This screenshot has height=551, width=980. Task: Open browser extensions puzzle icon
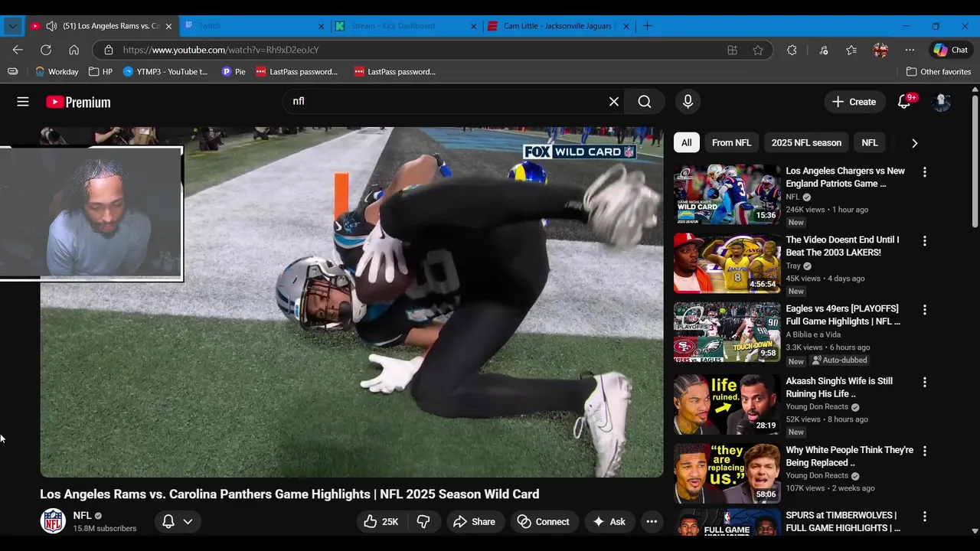(x=792, y=50)
